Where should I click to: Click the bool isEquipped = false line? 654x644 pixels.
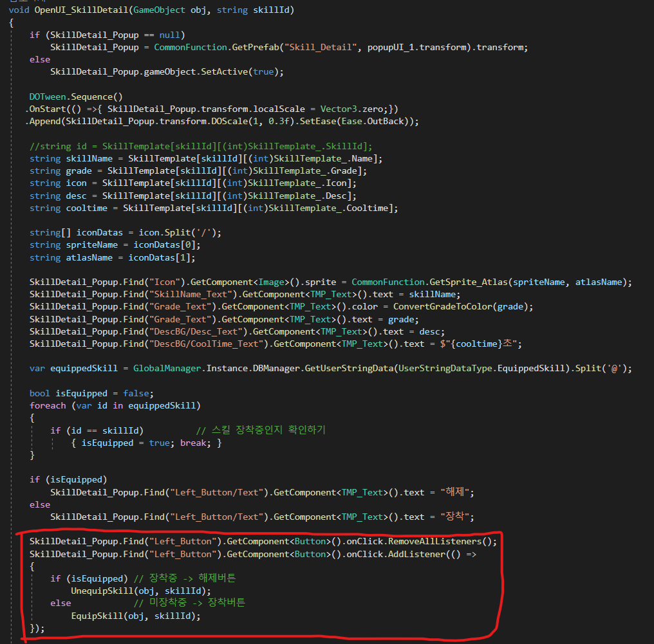tap(92, 394)
